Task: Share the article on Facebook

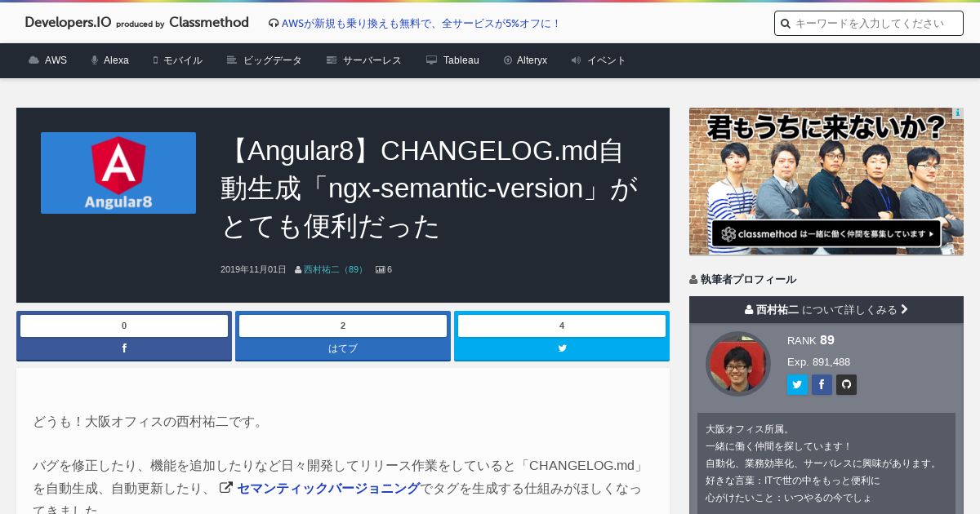Action: click(124, 348)
